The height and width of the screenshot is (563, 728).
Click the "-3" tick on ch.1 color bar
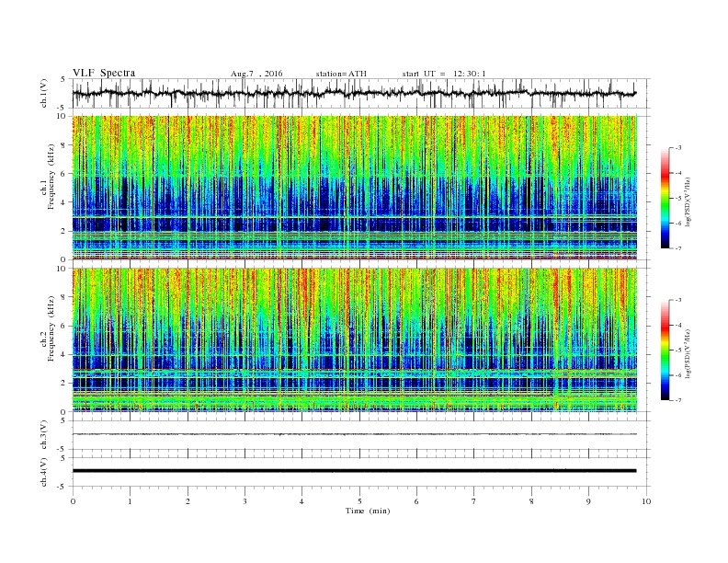[677, 148]
